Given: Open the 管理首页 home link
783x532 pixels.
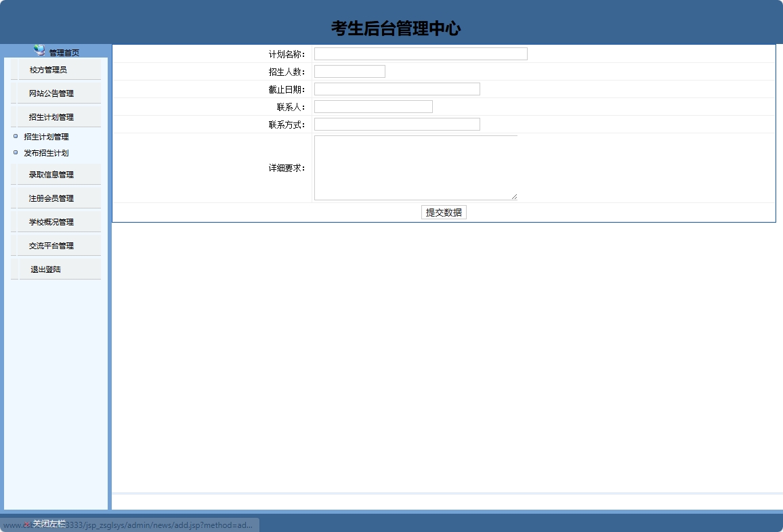Looking at the screenshot, I should click(x=63, y=50).
